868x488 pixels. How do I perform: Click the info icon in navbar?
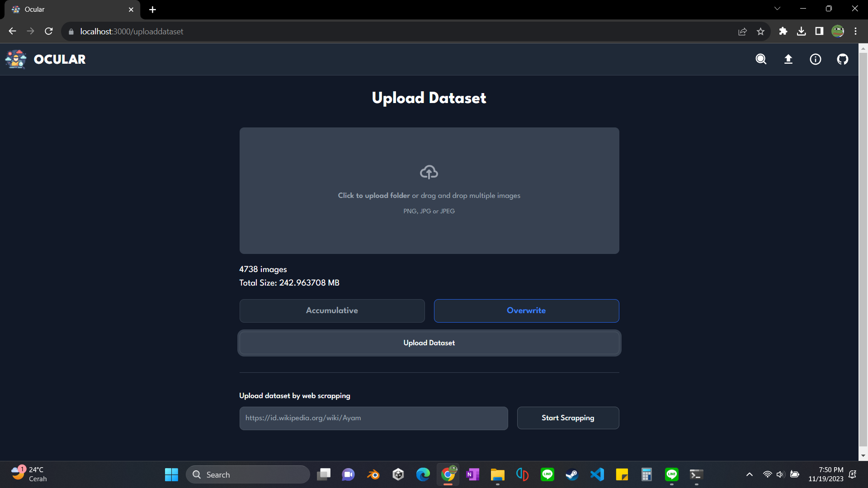click(x=816, y=59)
